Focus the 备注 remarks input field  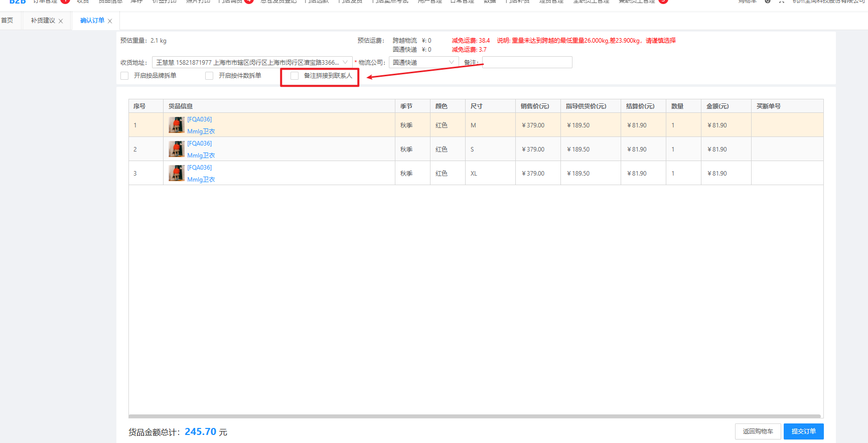[x=527, y=63]
